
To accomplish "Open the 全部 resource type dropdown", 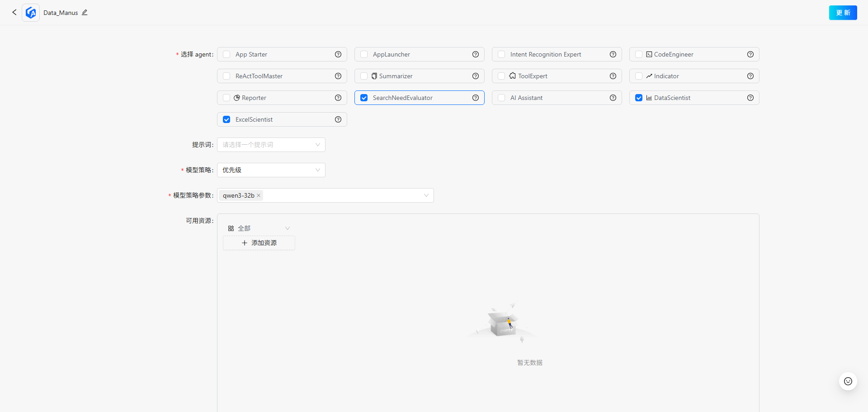I will [x=259, y=228].
